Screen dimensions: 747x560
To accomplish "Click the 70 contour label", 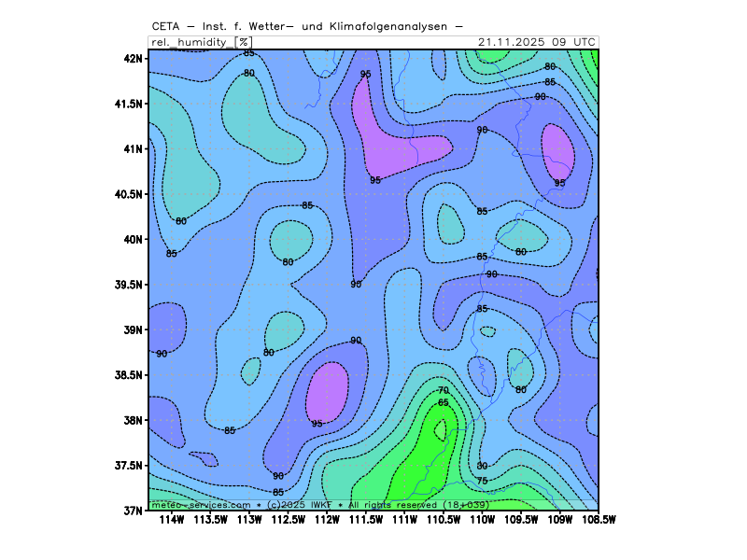I will (x=444, y=390).
